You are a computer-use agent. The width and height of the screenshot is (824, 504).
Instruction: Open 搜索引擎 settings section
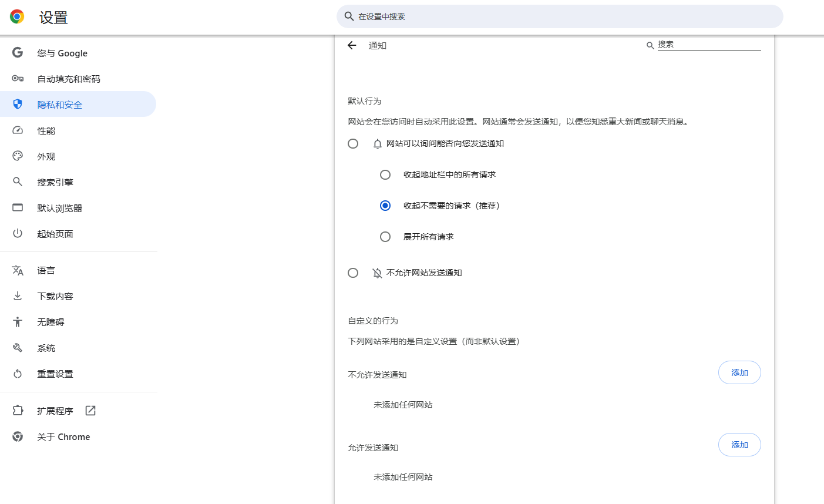(x=78, y=182)
